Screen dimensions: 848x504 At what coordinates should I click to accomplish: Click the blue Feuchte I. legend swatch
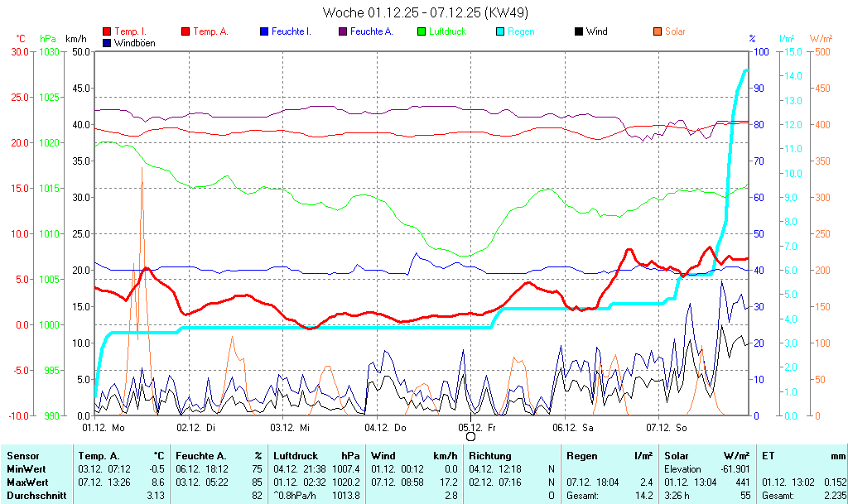click(264, 31)
